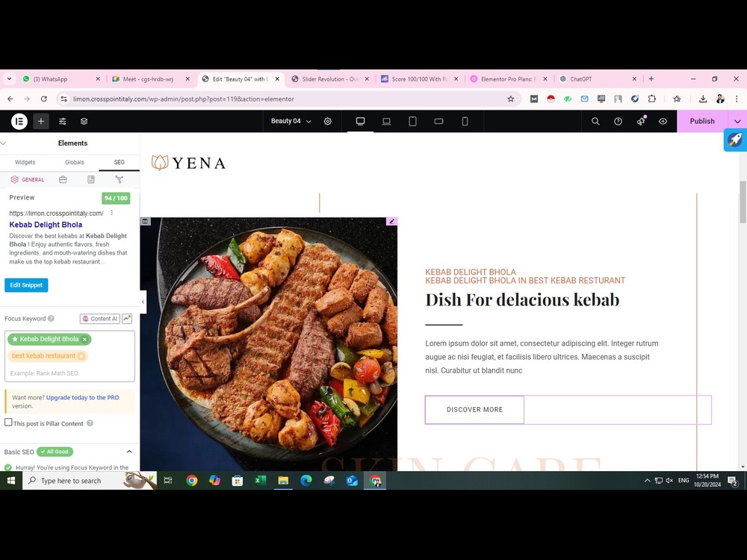The image size is (747, 560).
Task: Click the column handle icon on image
Action: 146,222
